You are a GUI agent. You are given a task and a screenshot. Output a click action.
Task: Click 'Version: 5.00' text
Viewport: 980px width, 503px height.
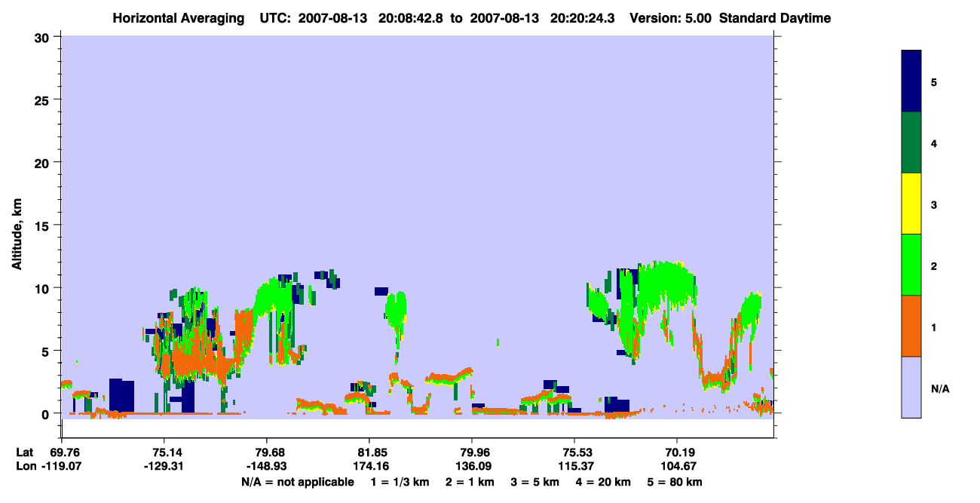672,18
